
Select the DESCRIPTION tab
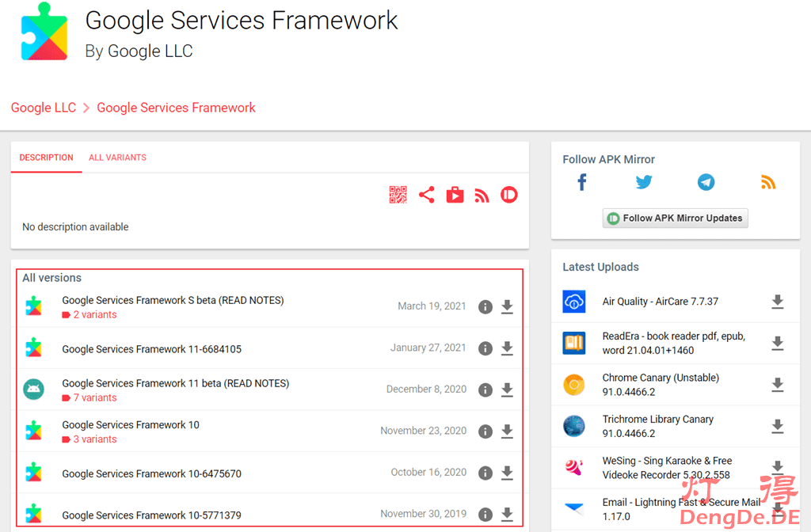click(46, 158)
